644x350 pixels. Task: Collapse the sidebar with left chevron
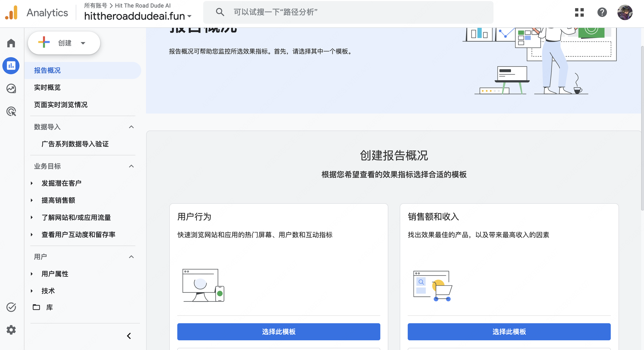[129, 336]
